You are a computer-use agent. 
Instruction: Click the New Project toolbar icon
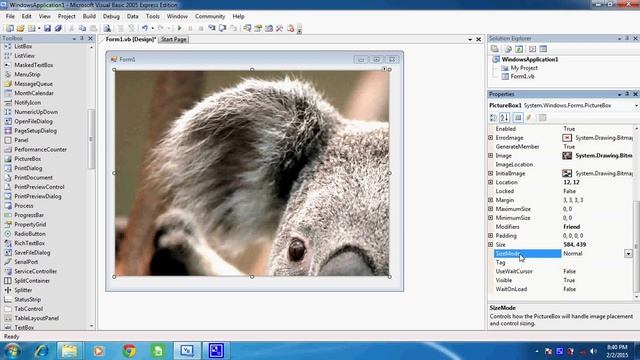coord(9,28)
